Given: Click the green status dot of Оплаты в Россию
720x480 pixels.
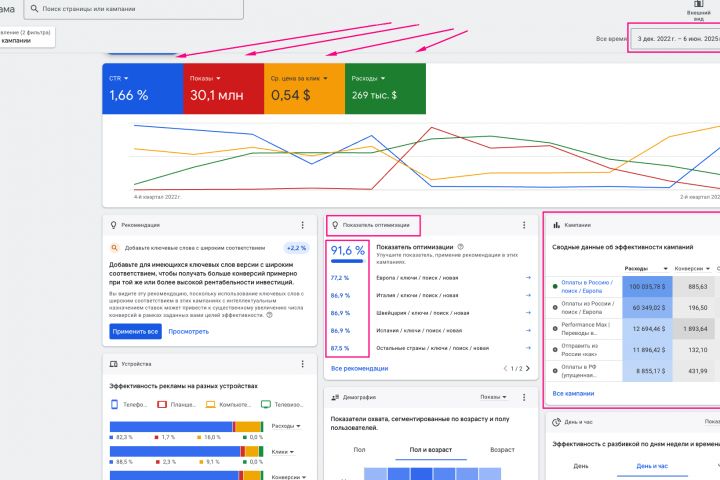Looking at the screenshot, I should (555, 286).
